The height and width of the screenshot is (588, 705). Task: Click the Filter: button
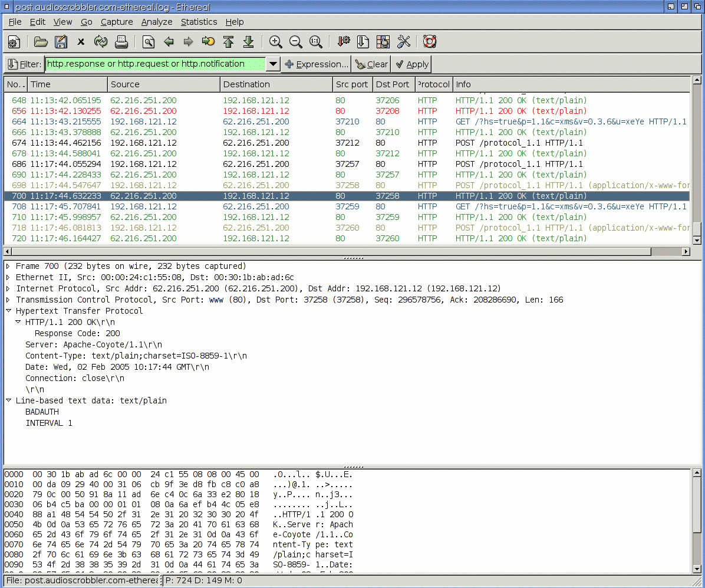pos(25,64)
